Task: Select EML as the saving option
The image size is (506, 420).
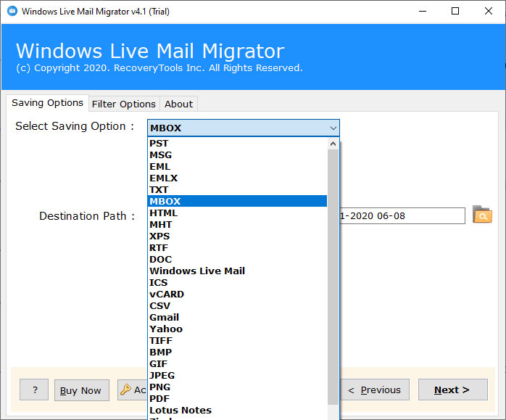Action: [x=237, y=167]
